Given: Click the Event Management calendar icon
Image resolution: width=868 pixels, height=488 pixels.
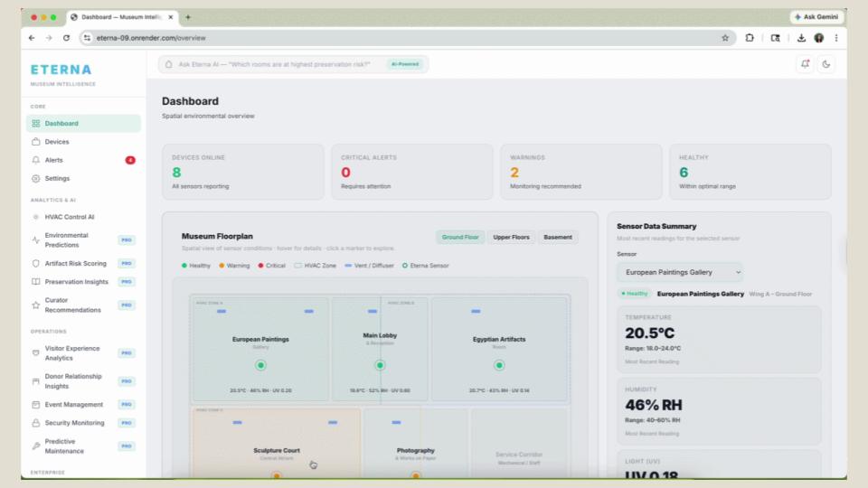Looking at the screenshot, I should pyautogui.click(x=36, y=405).
